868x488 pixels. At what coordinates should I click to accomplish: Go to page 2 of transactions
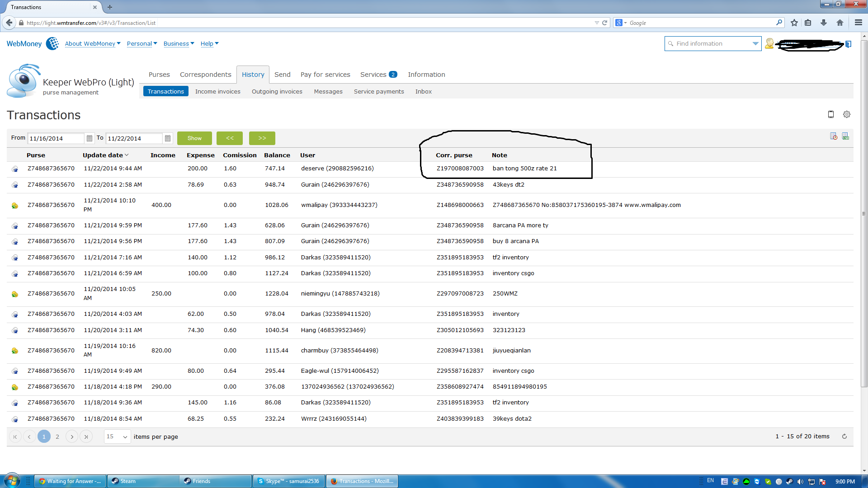tap(57, 436)
